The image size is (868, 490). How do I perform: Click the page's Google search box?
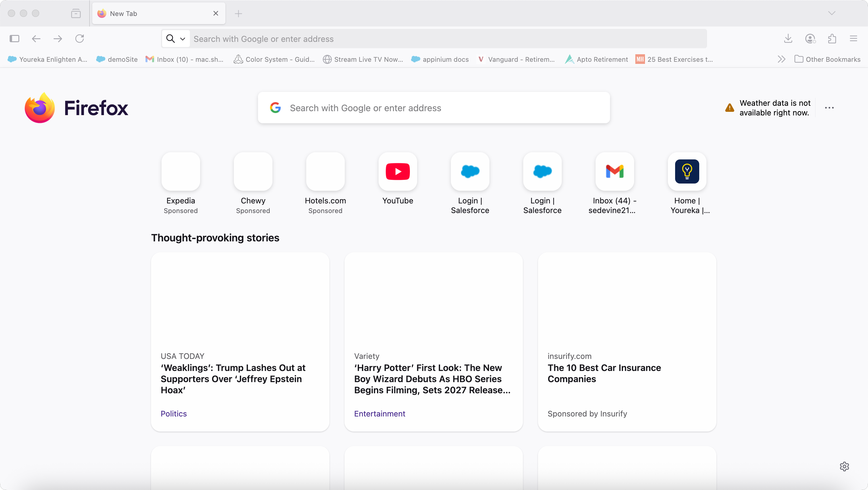click(x=434, y=108)
